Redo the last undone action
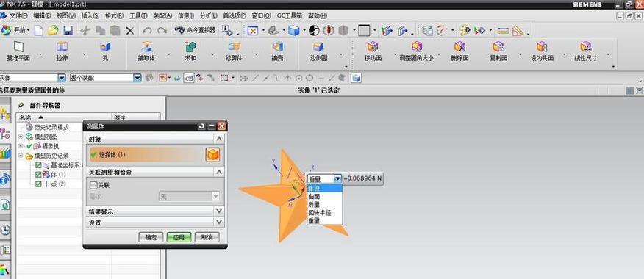644x279 pixels. (162, 31)
